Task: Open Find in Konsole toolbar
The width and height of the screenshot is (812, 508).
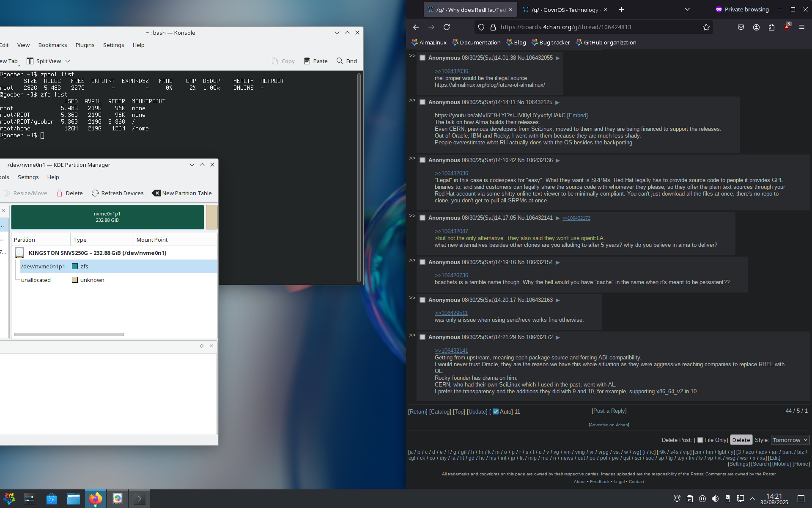Action: point(347,61)
